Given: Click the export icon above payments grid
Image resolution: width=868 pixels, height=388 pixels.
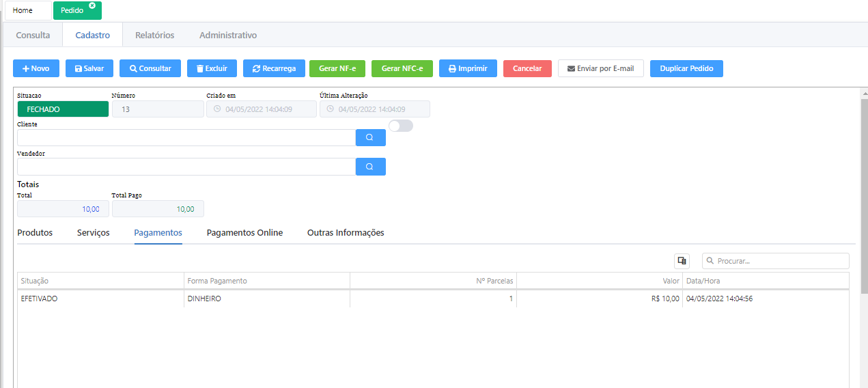Looking at the screenshot, I should point(682,261).
